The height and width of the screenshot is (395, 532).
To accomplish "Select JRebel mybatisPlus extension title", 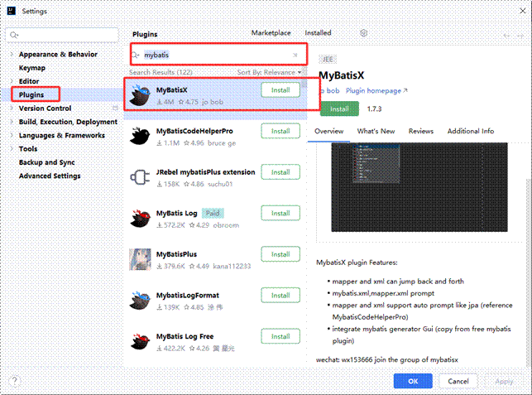I will 205,172.
